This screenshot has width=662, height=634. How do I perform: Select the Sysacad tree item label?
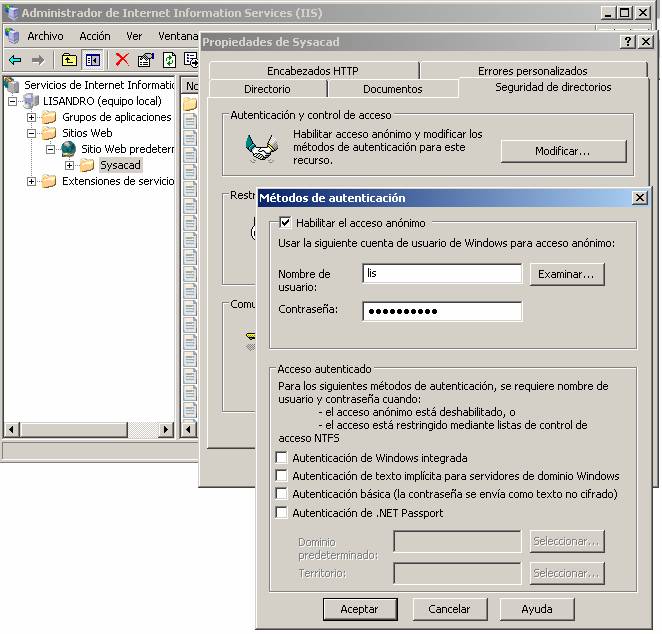(x=120, y=165)
